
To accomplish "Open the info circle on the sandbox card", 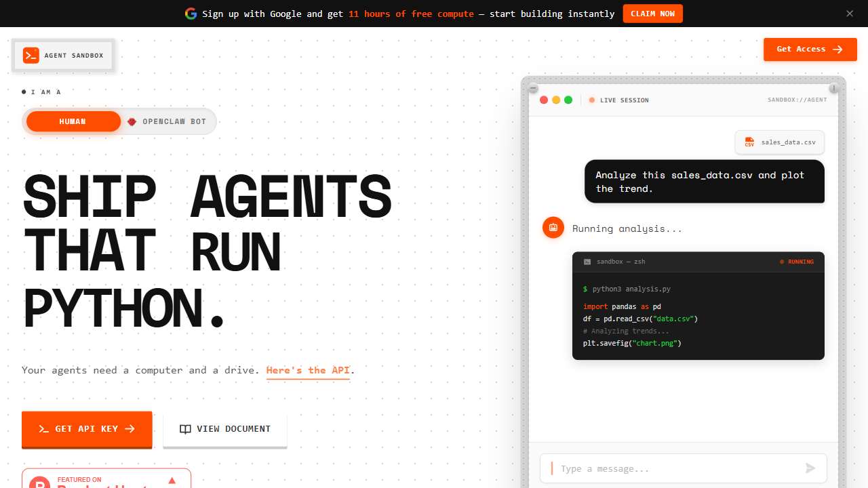I will coord(833,89).
